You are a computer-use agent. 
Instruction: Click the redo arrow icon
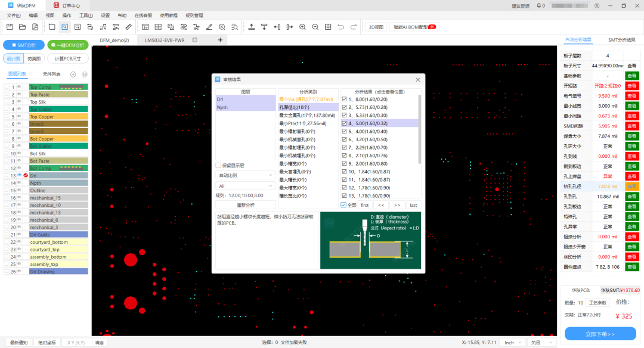point(353,27)
